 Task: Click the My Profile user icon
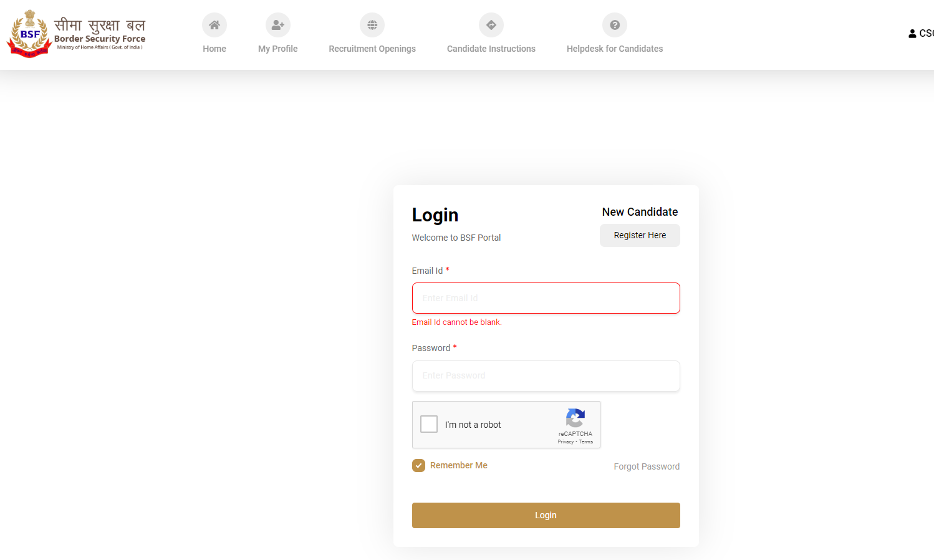pyautogui.click(x=277, y=25)
